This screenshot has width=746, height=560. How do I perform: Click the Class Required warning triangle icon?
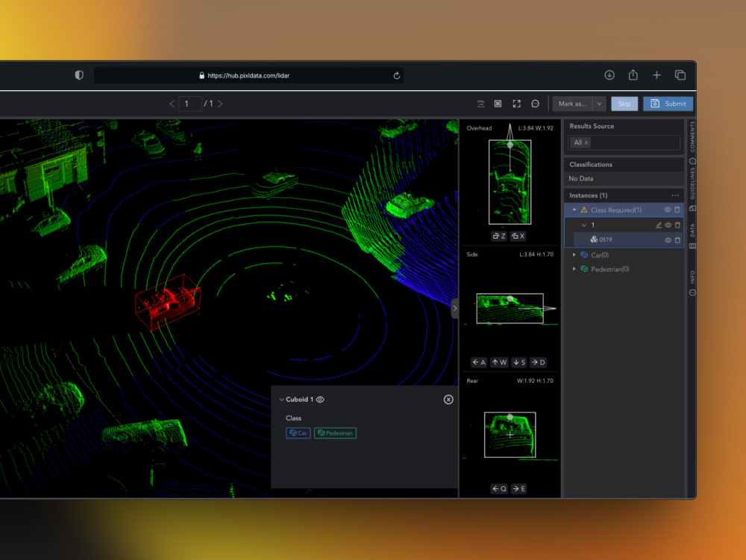[x=584, y=210]
